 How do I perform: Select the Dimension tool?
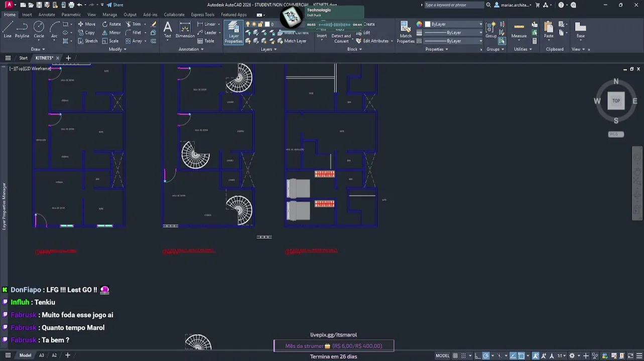pos(185,30)
